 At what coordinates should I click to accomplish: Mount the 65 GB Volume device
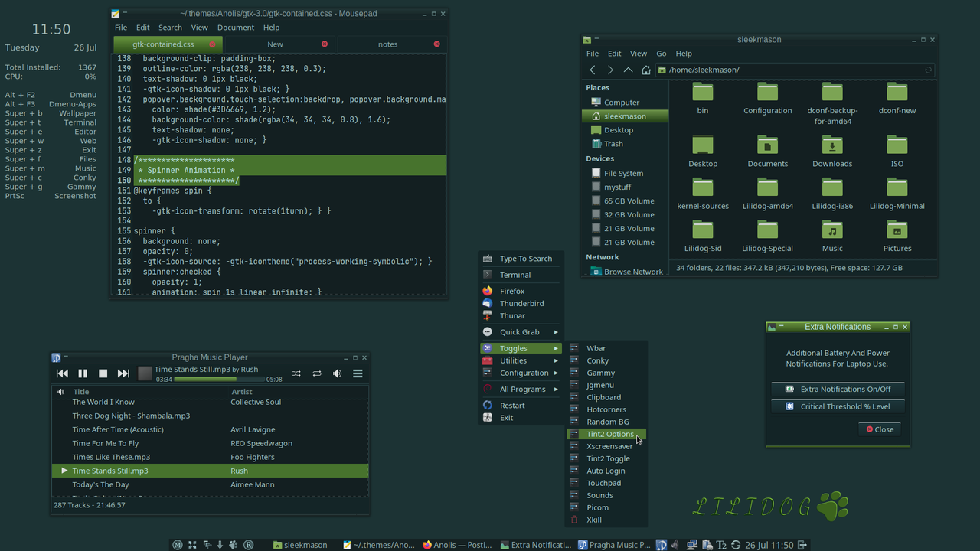tap(625, 201)
